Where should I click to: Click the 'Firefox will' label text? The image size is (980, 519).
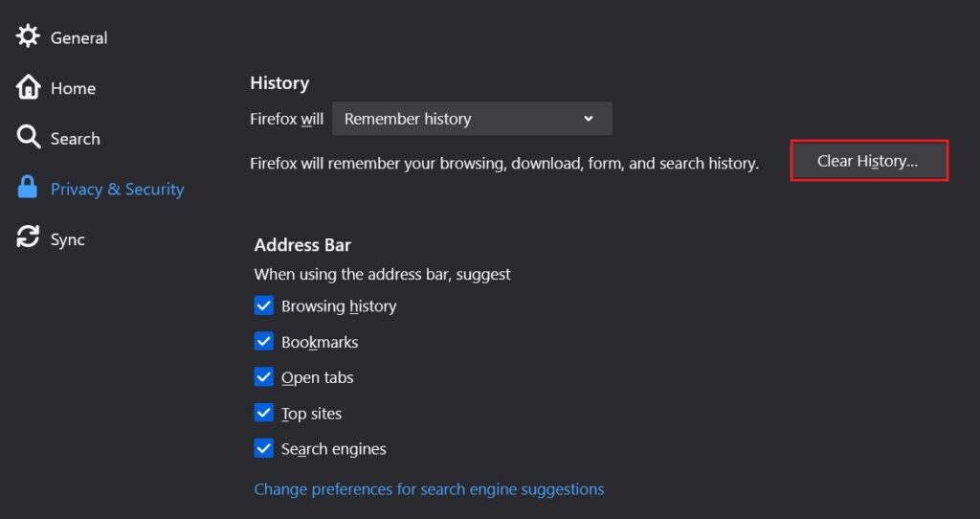[x=286, y=120]
